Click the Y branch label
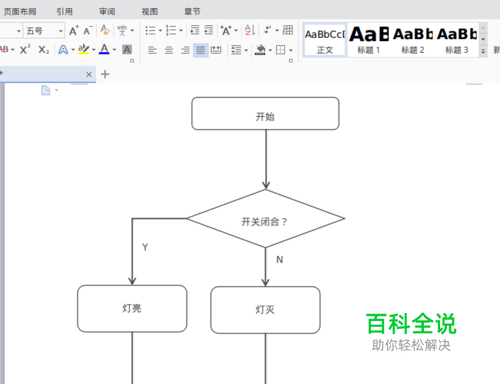 tap(145, 247)
